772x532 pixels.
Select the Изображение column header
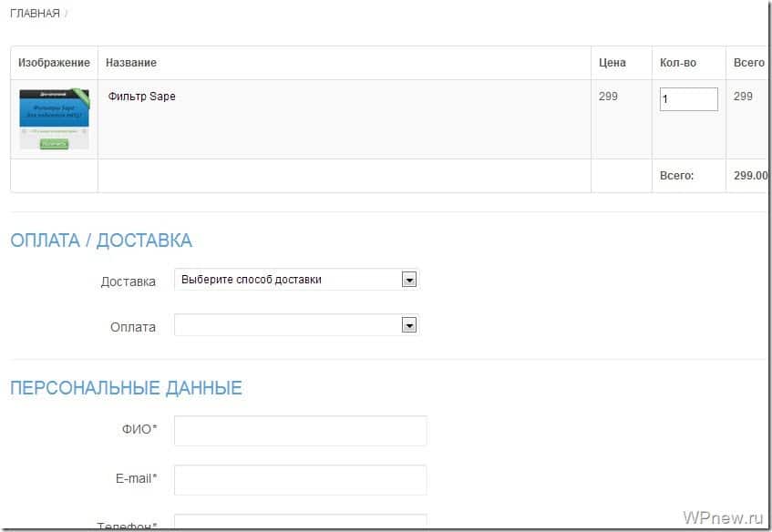pos(54,63)
